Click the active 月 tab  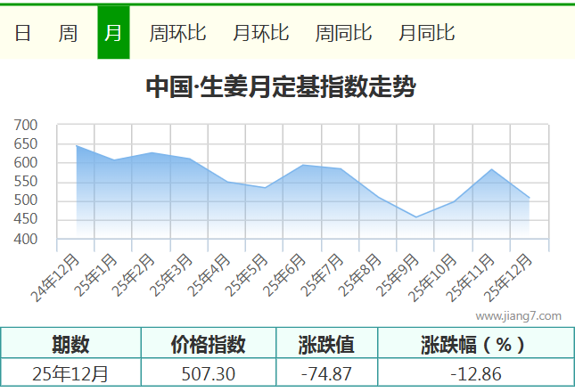point(113,33)
